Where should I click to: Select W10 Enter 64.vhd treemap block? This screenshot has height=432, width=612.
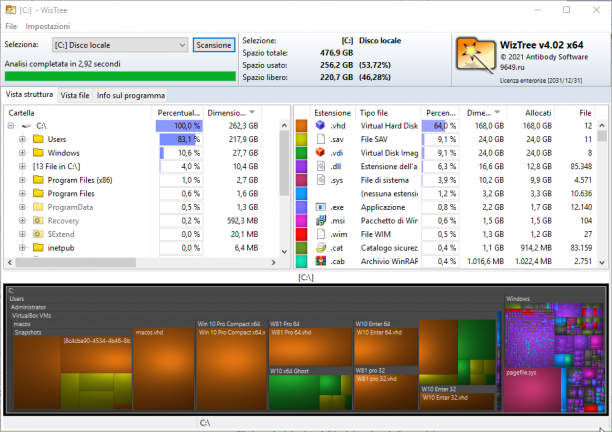[x=386, y=347]
